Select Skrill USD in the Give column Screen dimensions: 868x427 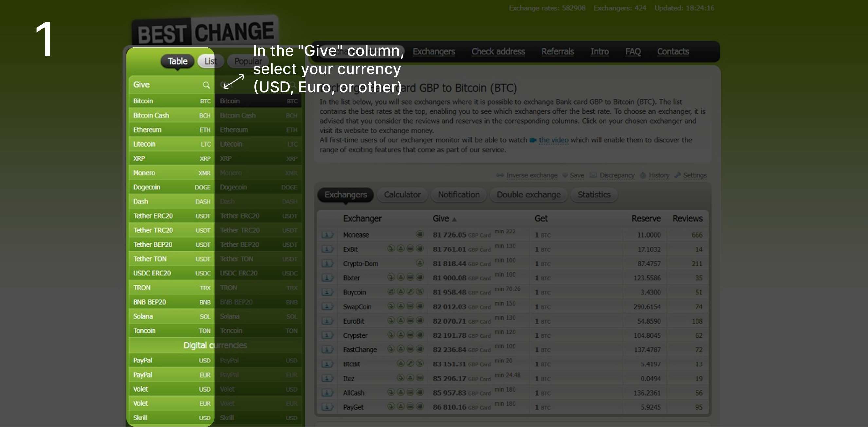coord(172,418)
